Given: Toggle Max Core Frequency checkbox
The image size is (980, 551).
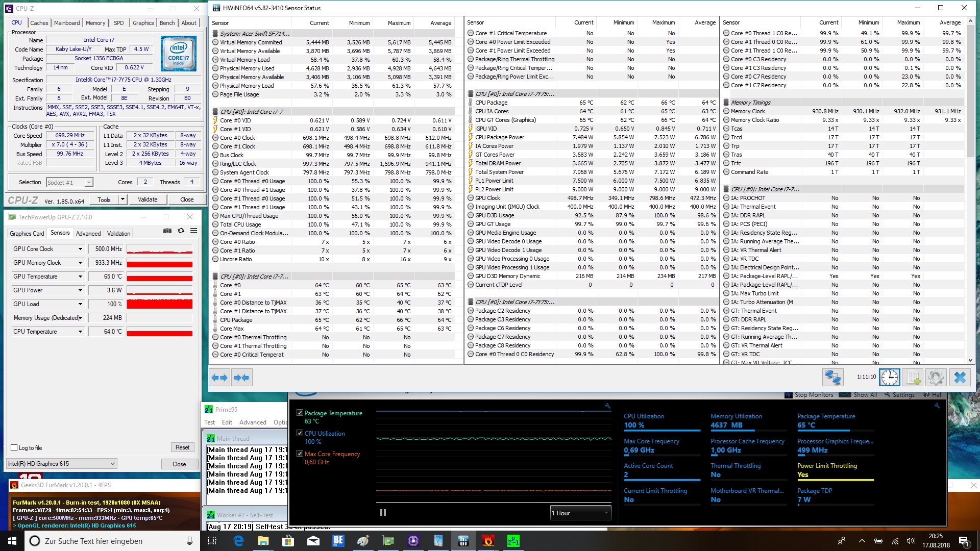Looking at the screenshot, I should [x=300, y=454].
